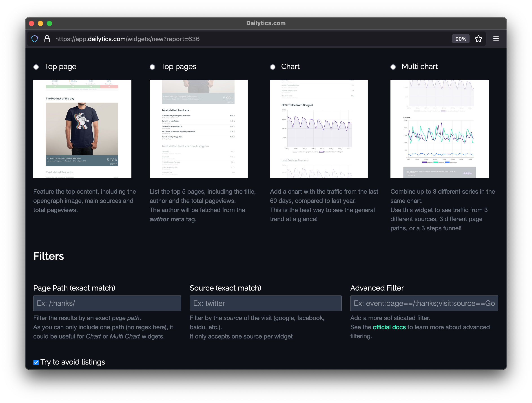Bookmark this page with star icon
This screenshot has height=403, width=532.
click(478, 39)
